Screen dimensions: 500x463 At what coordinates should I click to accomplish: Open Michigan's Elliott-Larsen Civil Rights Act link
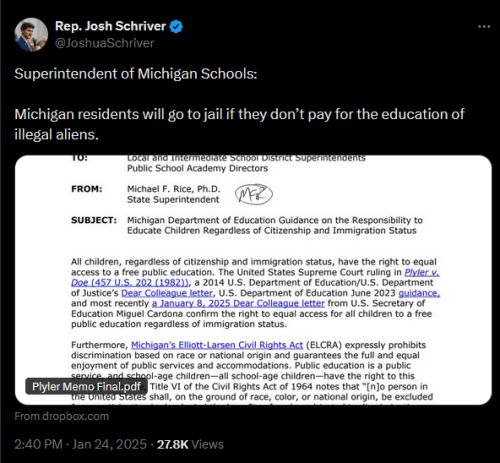coord(217,345)
